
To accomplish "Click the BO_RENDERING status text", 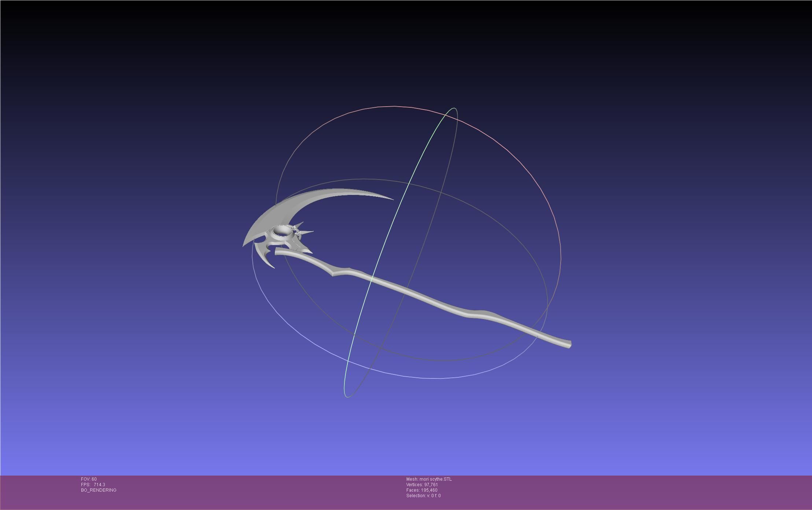I will point(99,490).
